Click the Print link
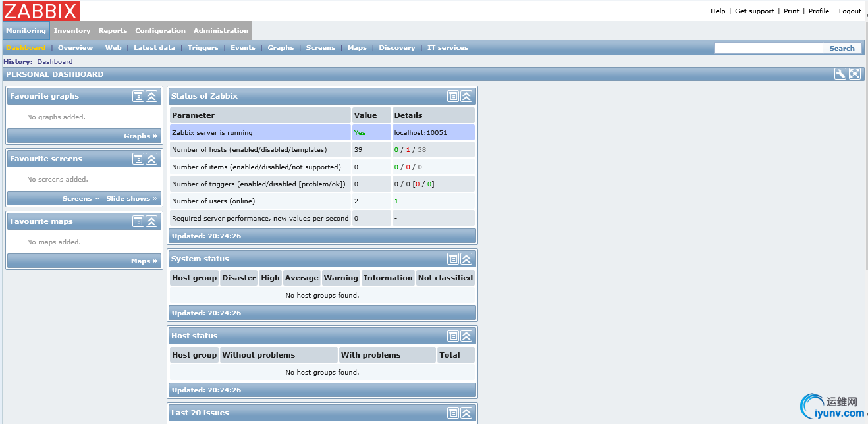 click(792, 11)
